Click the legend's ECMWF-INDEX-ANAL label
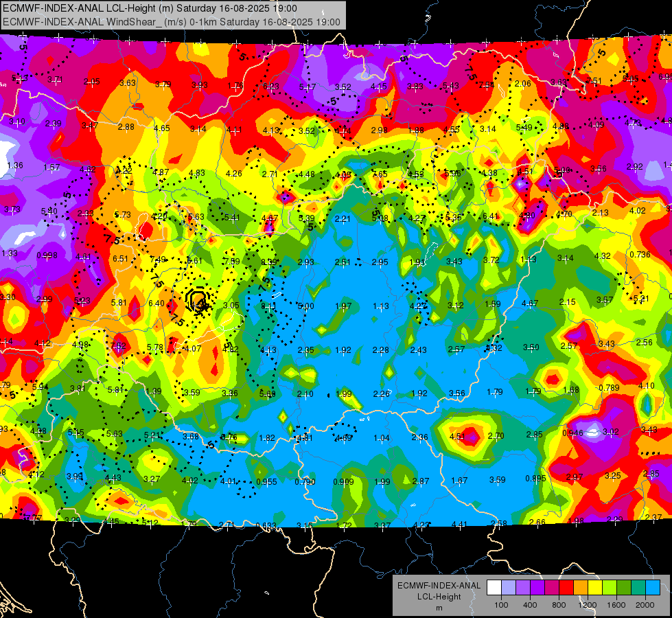This screenshot has height=618, width=672. (439, 586)
